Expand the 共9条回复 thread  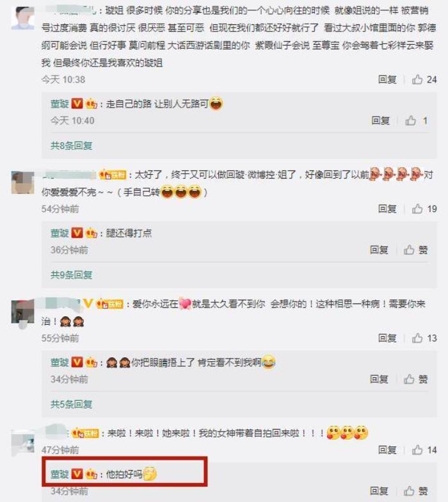(x=72, y=275)
